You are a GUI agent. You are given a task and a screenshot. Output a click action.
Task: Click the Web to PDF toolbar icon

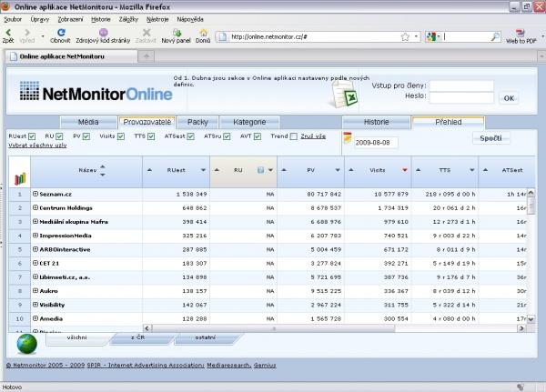click(521, 33)
